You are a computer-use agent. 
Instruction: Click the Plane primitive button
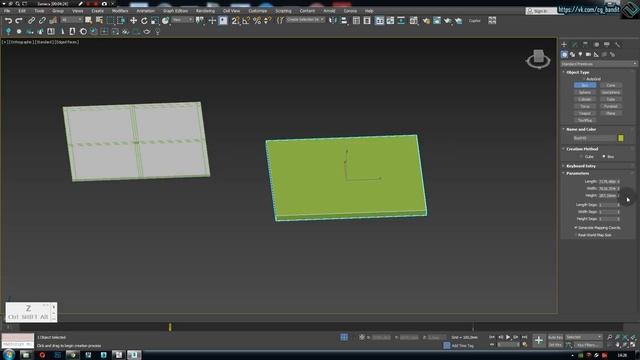(611, 113)
